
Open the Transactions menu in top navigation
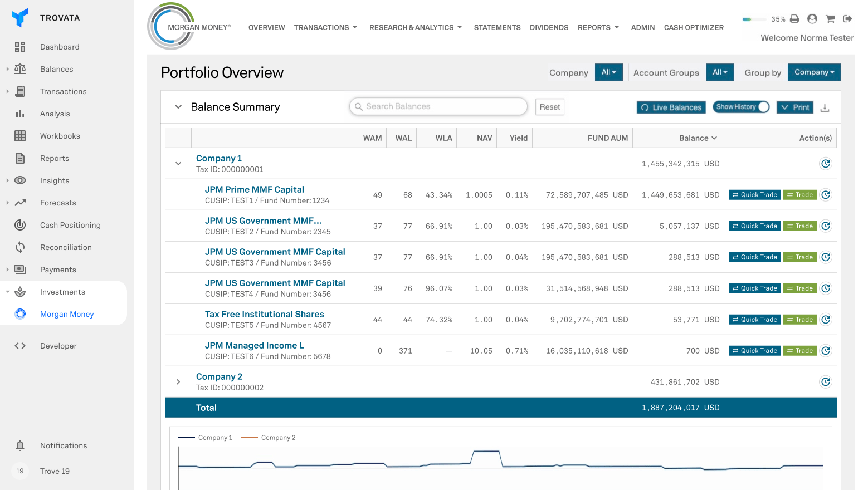tap(325, 27)
